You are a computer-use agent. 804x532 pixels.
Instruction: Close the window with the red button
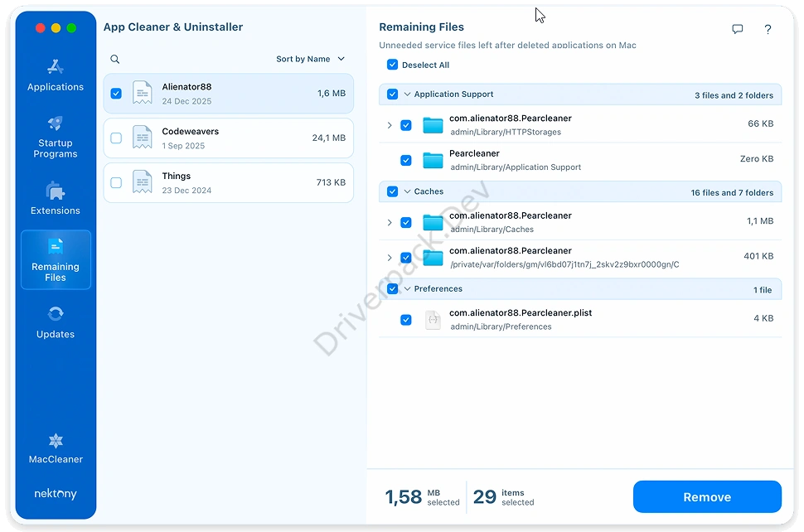40,28
